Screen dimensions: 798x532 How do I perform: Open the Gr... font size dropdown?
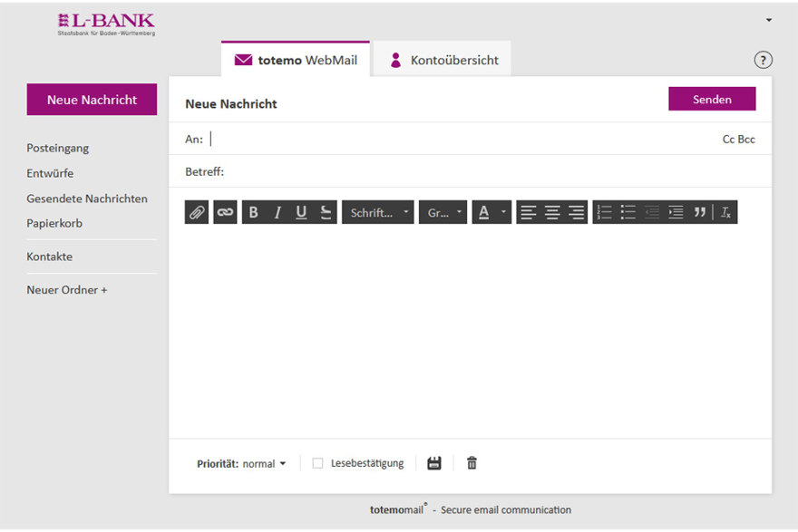pyautogui.click(x=443, y=212)
